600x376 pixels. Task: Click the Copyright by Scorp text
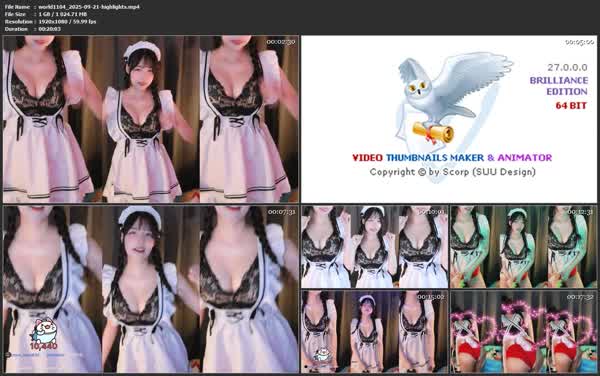[x=453, y=172]
